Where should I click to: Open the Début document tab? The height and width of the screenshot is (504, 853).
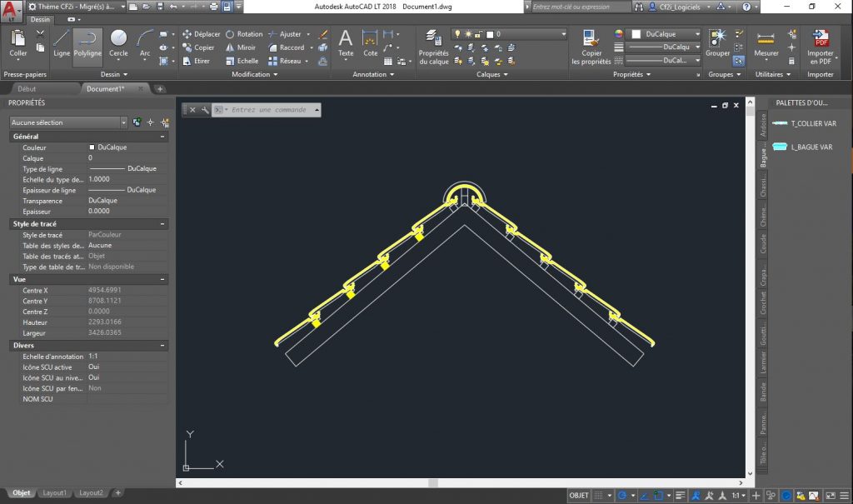tap(27, 88)
